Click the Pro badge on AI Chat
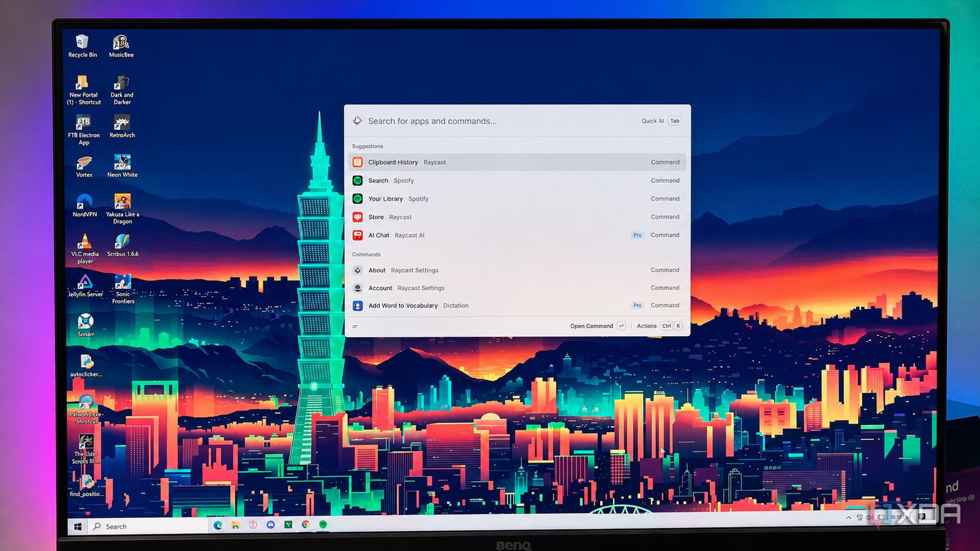Image resolution: width=980 pixels, height=551 pixels. 638,235
